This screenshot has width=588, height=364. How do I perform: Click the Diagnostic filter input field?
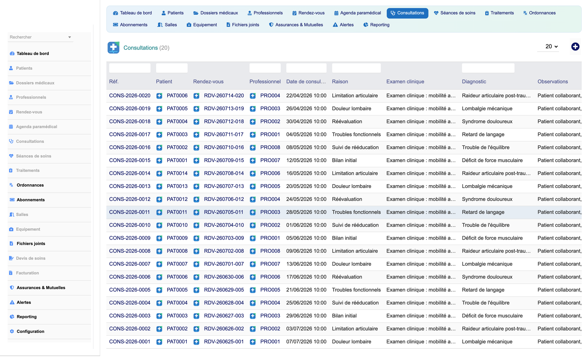(x=488, y=68)
